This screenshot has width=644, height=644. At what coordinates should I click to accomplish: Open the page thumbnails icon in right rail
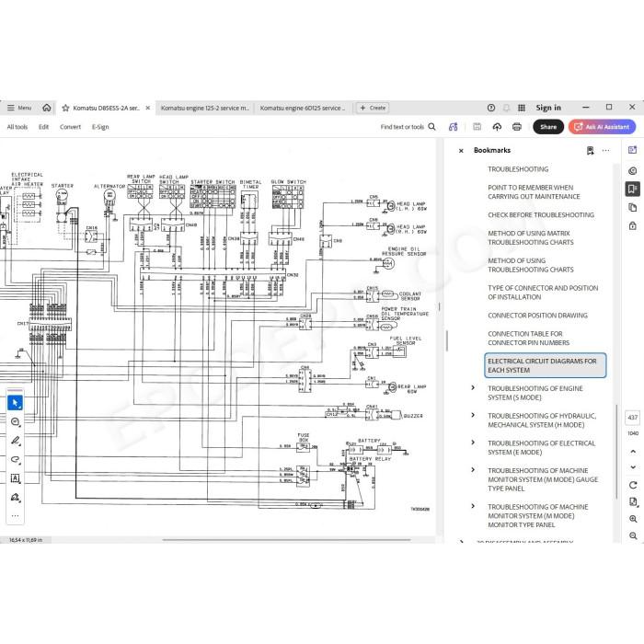(633, 207)
